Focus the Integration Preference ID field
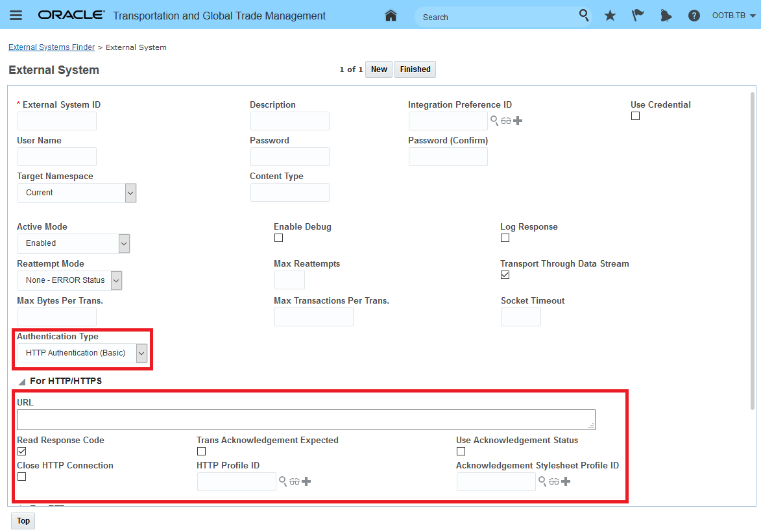761x532 pixels. pyautogui.click(x=448, y=121)
